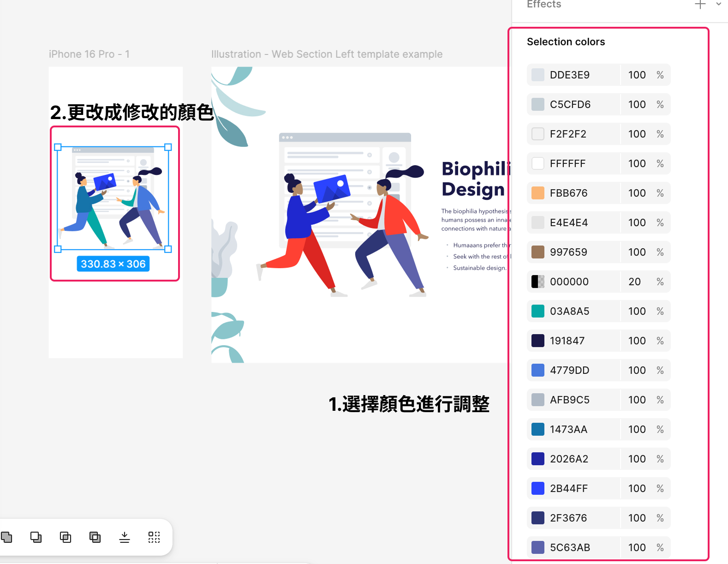
Task: Click the Subtract selection boolean icon
Action: (x=36, y=537)
